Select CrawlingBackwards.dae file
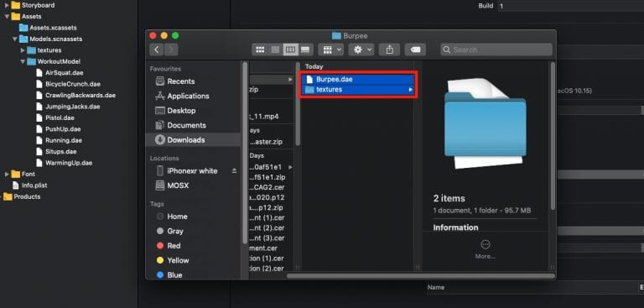 pyautogui.click(x=75, y=96)
